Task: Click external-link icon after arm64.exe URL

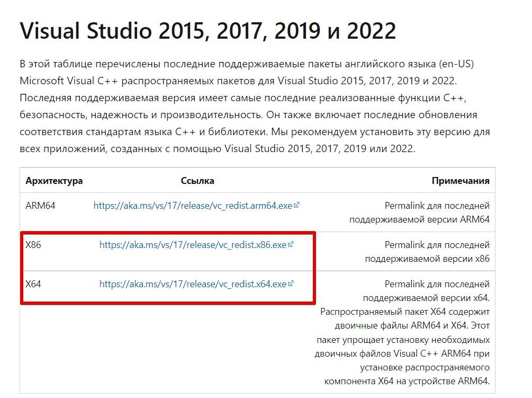Action: [x=296, y=205]
